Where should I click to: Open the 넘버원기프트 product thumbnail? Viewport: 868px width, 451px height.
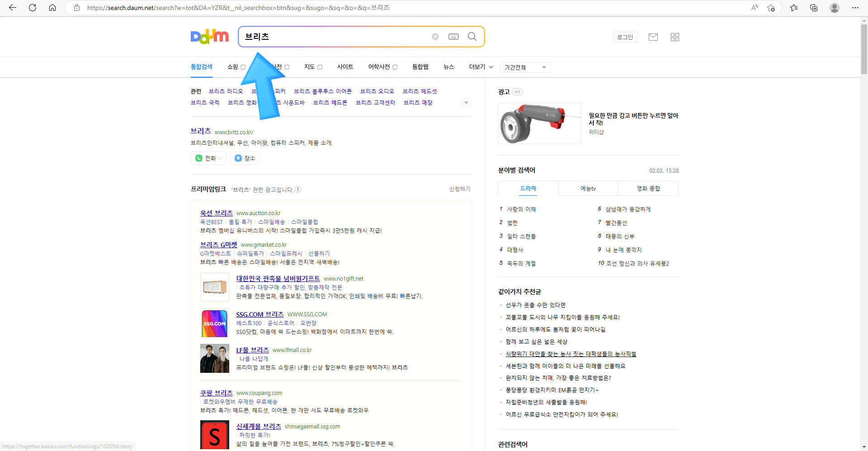coord(214,287)
